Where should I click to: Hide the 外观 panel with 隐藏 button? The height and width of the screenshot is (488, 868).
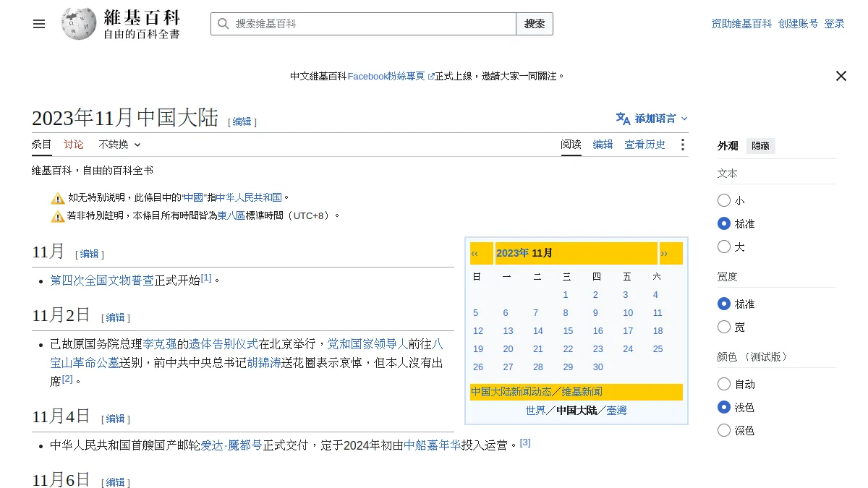click(760, 146)
